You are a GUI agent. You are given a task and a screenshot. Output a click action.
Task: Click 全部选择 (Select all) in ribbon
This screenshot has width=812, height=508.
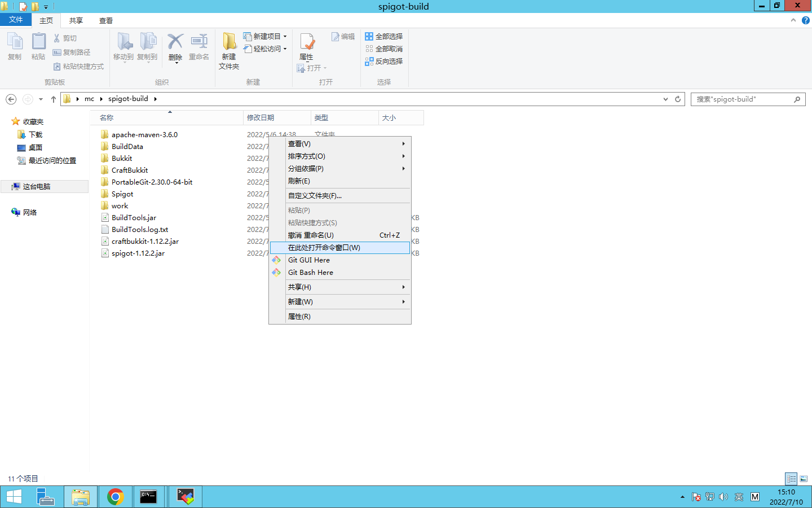[383, 36]
